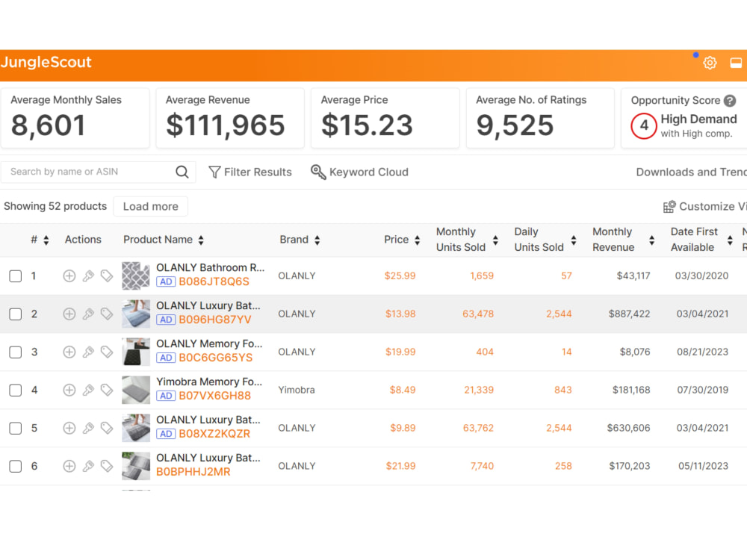This screenshot has width=747, height=560.
Task: Open Customize View
Action: click(x=705, y=206)
